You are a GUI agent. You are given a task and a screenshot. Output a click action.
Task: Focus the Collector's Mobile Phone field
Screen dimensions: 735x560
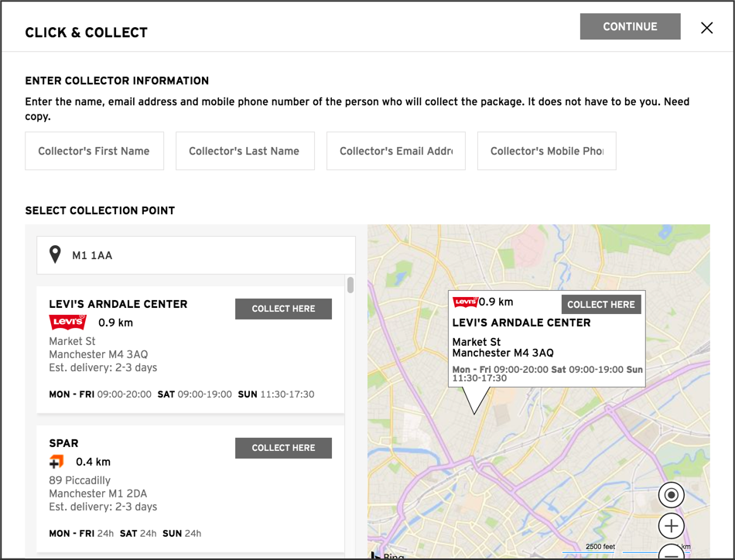click(x=546, y=151)
